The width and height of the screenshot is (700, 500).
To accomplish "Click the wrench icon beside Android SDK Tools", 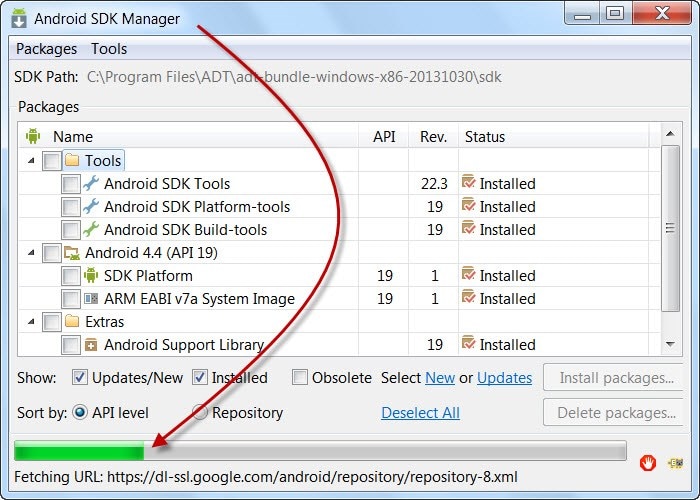I will point(91,183).
